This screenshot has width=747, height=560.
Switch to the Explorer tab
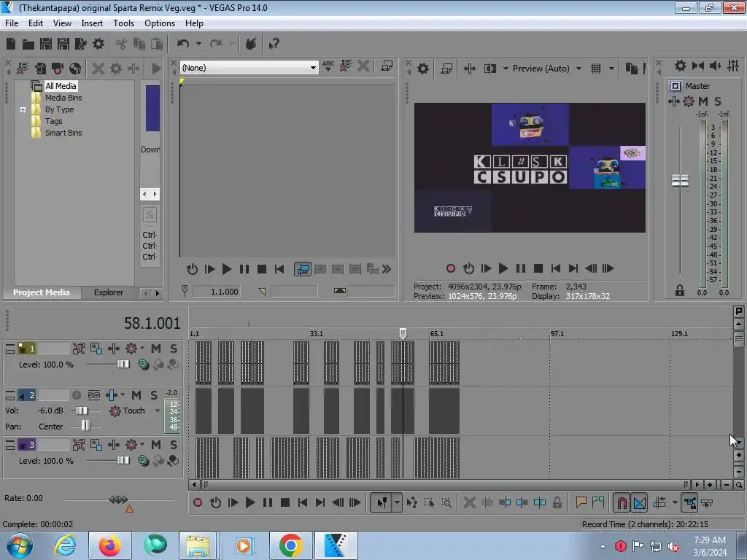pos(109,292)
